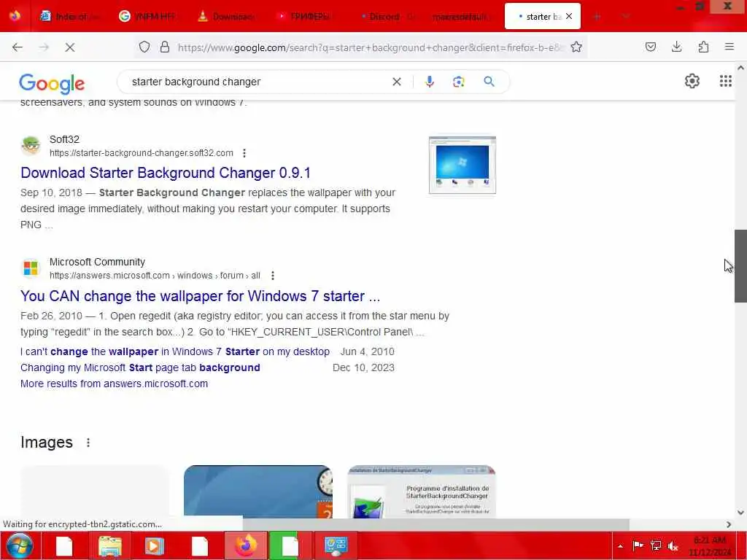This screenshot has height=560, width=747.
Task: Open the network tray icon
Action: click(x=656, y=545)
